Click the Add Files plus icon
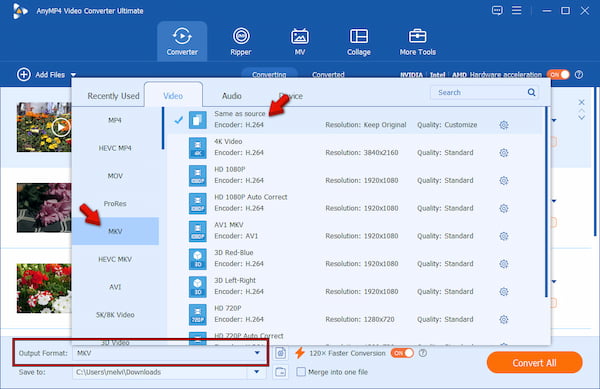 24,75
